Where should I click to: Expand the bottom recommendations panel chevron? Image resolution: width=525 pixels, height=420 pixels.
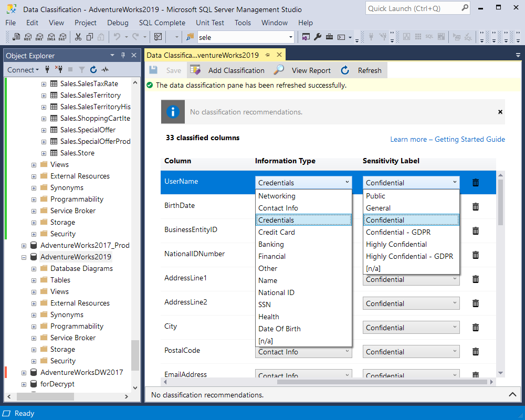[x=512, y=394]
